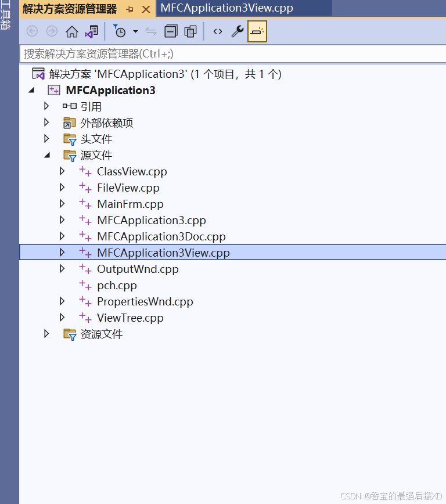Screen dimensions: 446x504
Task: Pin the Solution Explorer panel
Action: point(130,9)
